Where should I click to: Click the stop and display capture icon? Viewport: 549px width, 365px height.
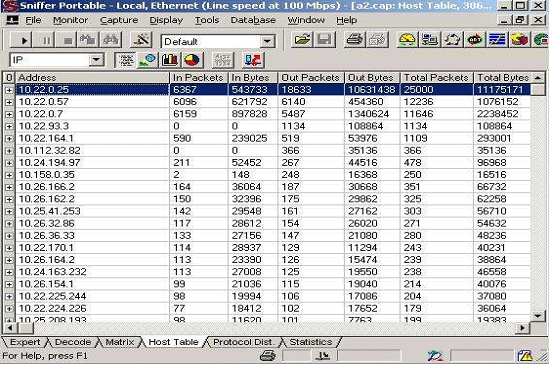tap(88, 40)
